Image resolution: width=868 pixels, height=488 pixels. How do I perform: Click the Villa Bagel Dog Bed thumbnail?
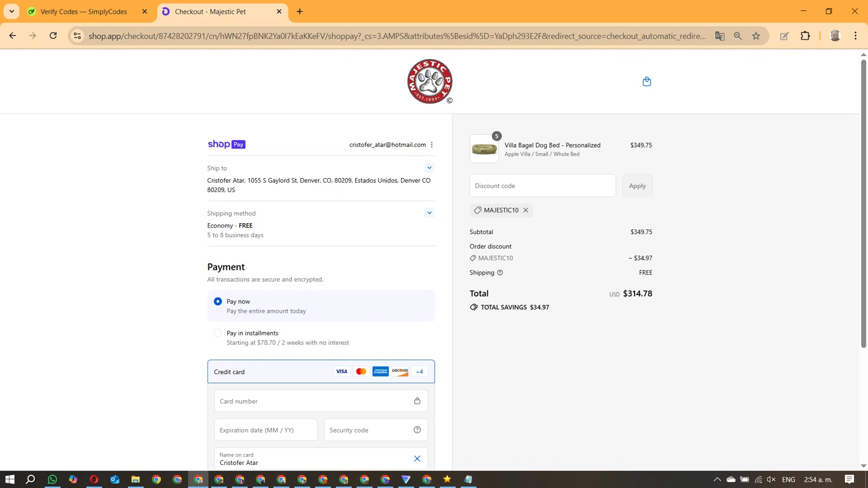484,149
